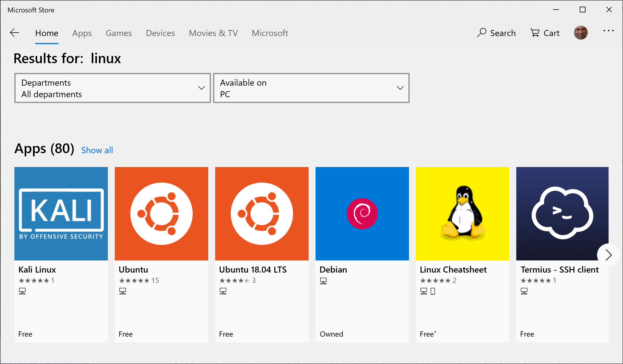Screen dimensions: 623x364
Task: Expand the Departments dropdown
Action: 112,88
